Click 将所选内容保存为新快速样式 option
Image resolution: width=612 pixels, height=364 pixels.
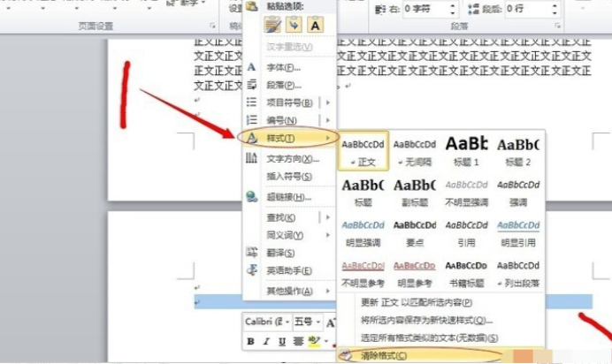426,320
